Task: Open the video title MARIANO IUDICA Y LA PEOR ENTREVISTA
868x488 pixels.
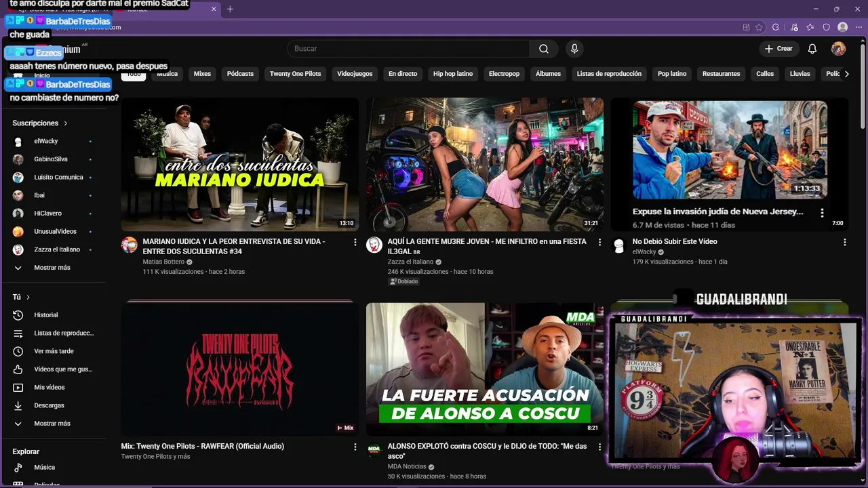Action: pyautogui.click(x=234, y=247)
